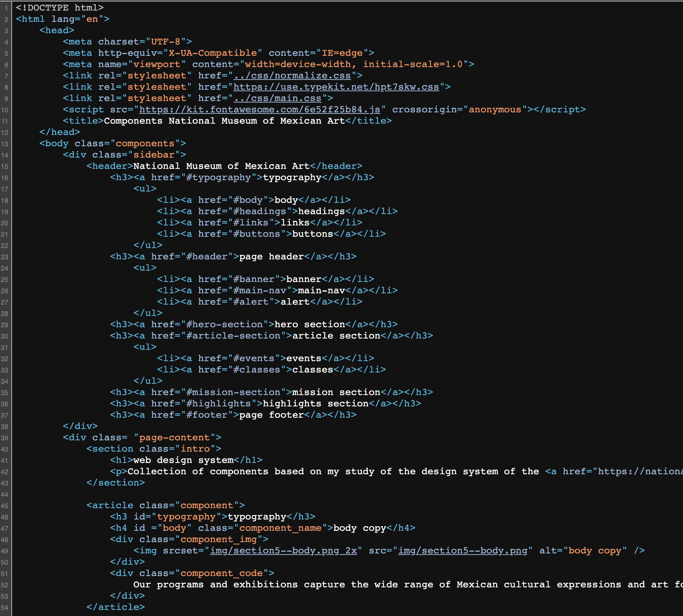
Task: Click line number 1 in the gutter
Action: point(6,8)
